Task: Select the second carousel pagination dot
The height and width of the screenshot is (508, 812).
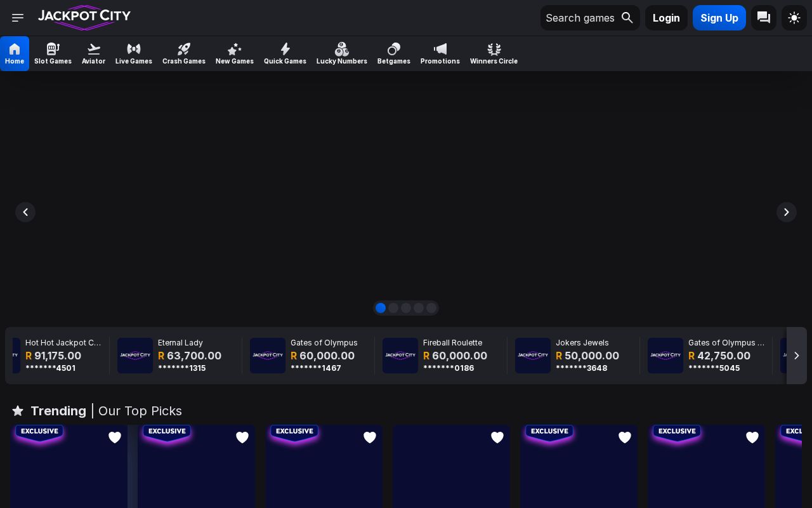Action: [x=393, y=308]
